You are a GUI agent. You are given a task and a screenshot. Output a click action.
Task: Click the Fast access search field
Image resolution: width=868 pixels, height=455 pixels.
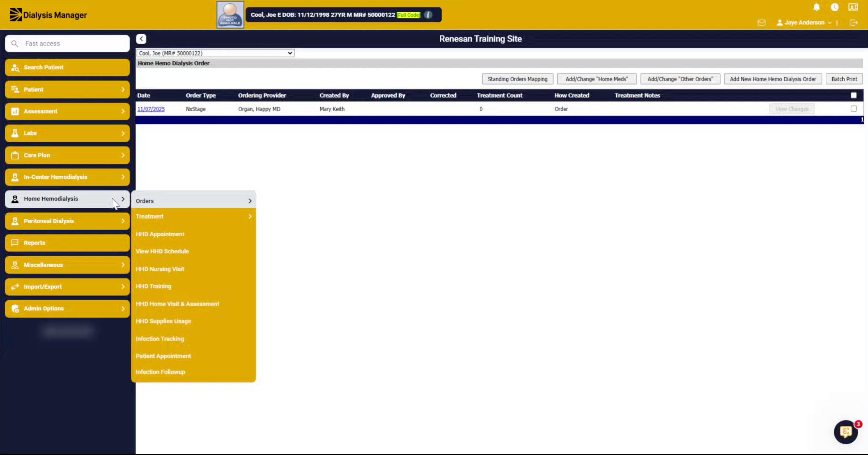[68, 44]
